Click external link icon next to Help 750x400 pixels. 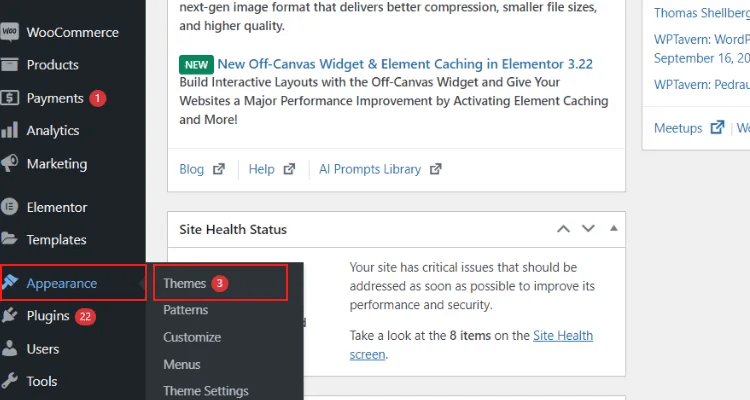point(289,169)
